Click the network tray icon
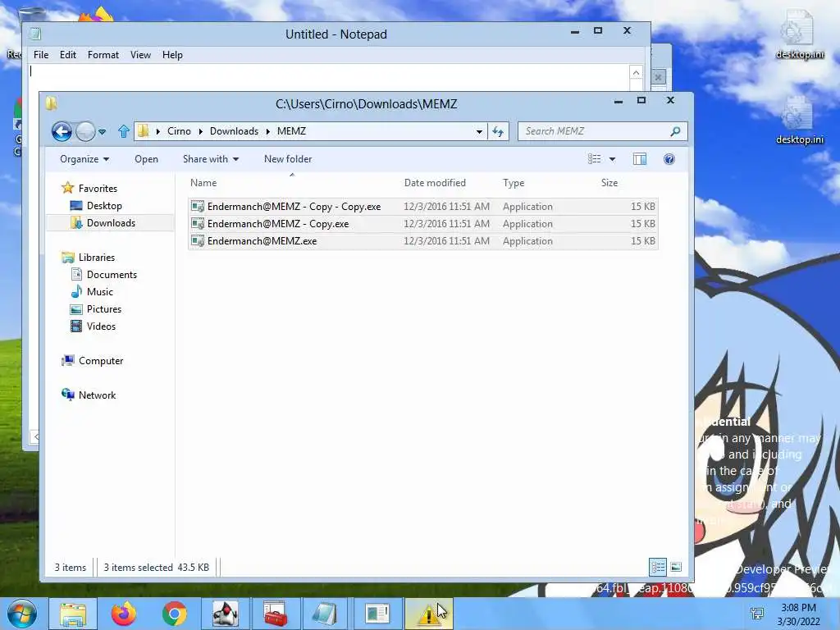The height and width of the screenshot is (630, 840). click(x=757, y=614)
